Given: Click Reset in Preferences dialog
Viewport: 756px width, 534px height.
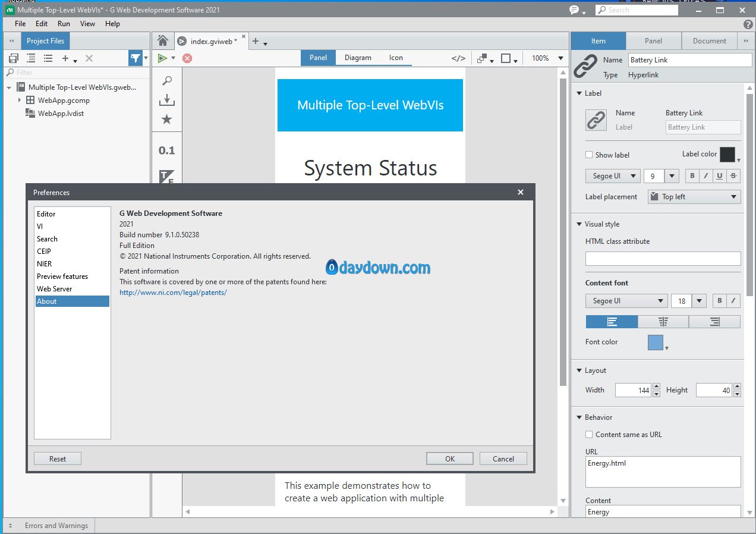Looking at the screenshot, I should [58, 458].
